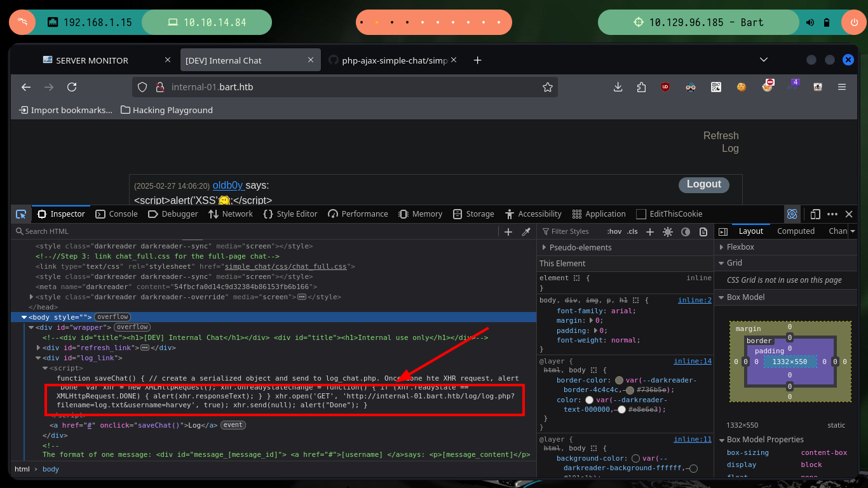This screenshot has height=488, width=868.
Task: Expand the Flexbox section
Action: point(721,247)
